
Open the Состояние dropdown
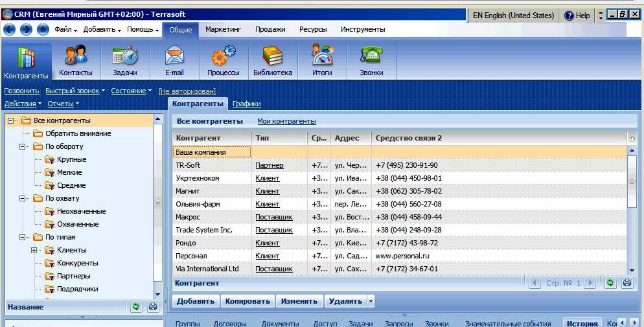[132, 91]
